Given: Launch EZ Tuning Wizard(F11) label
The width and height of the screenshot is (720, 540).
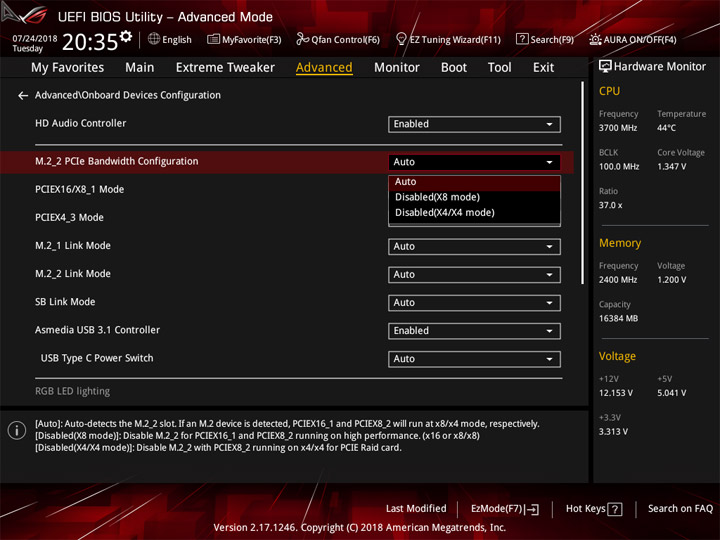Looking at the screenshot, I should click(455, 40).
